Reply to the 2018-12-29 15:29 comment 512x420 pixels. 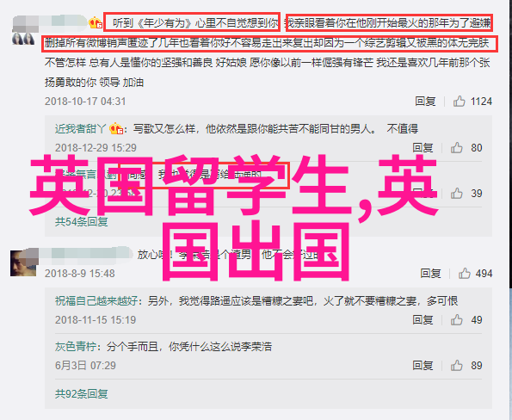[x=423, y=148]
